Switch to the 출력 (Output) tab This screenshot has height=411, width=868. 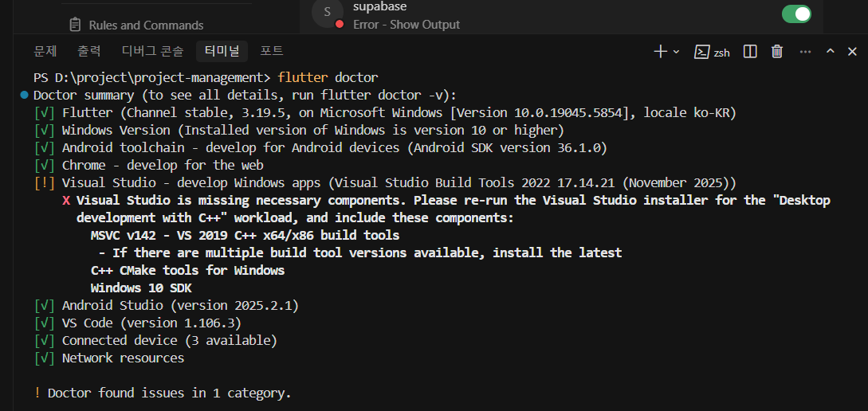[89, 51]
